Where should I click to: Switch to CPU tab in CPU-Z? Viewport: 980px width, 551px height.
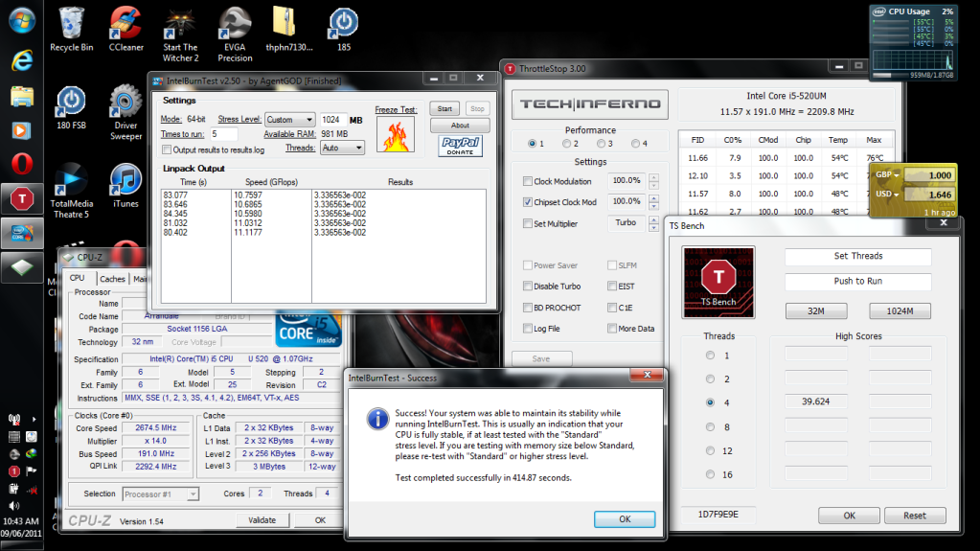point(78,278)
